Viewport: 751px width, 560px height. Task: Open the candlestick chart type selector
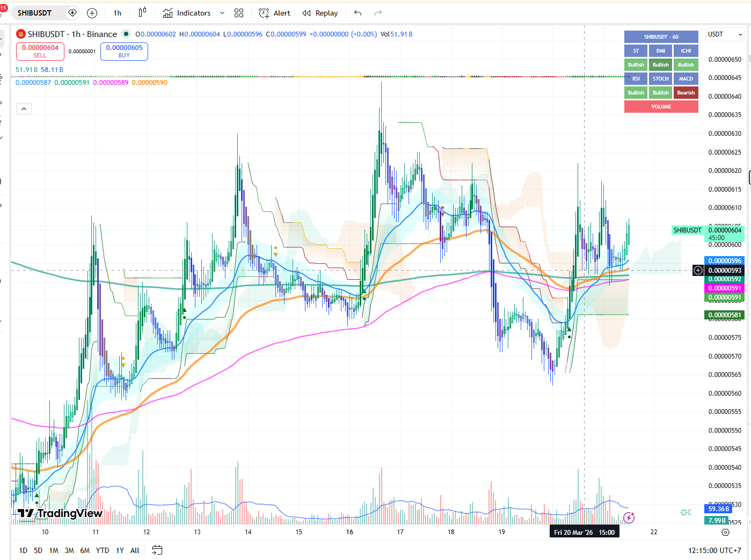142,13
